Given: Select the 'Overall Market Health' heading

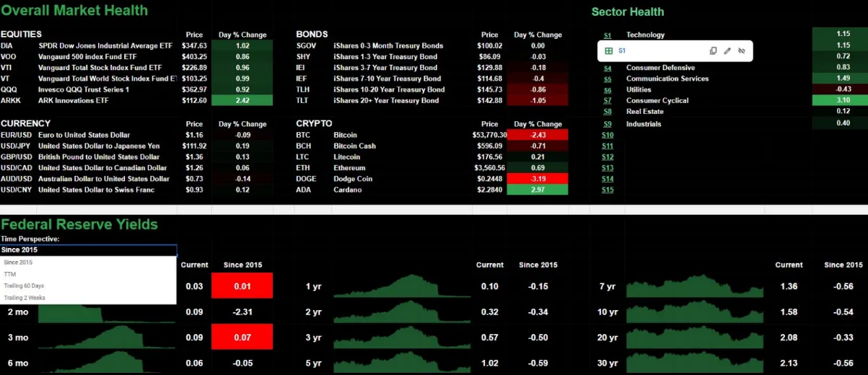Looking at the screenshot, I should pos(74,10).
